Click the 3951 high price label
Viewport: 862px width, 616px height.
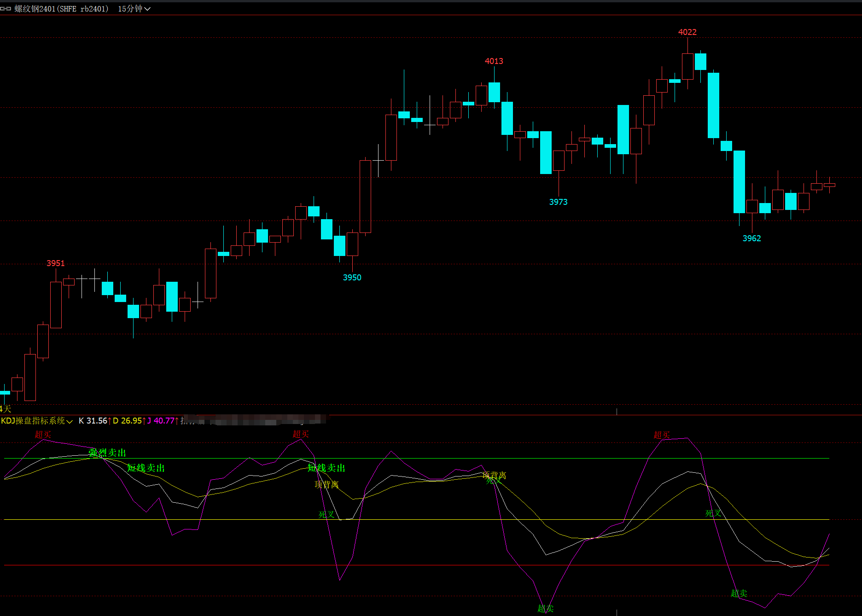click(x=56, y=263)
